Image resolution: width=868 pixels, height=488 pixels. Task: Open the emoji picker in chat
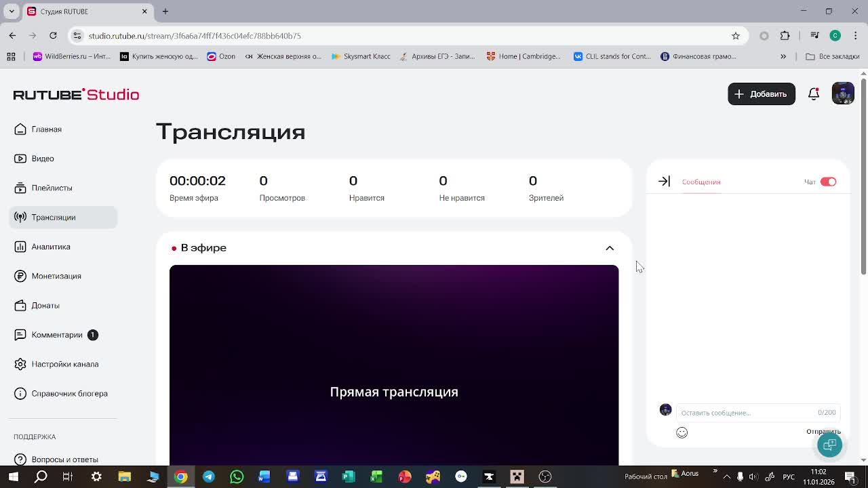(682, 432)
